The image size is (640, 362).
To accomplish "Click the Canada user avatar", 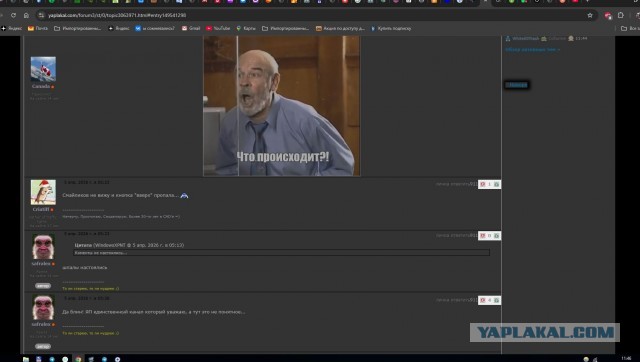I will [43, 69].
